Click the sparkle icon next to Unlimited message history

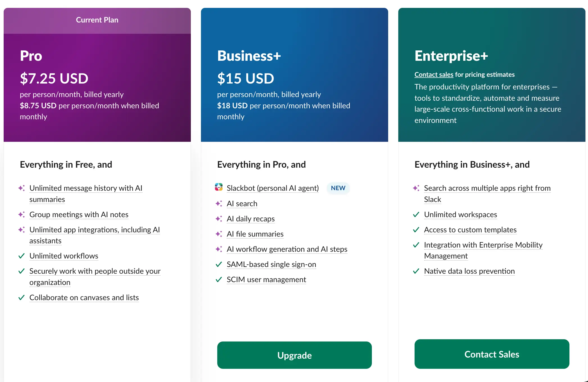22,188
